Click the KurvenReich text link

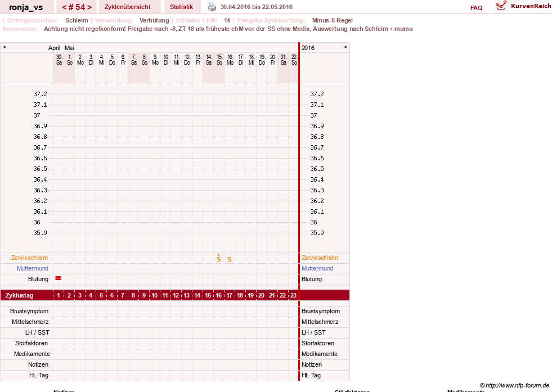tap(531, 6)
